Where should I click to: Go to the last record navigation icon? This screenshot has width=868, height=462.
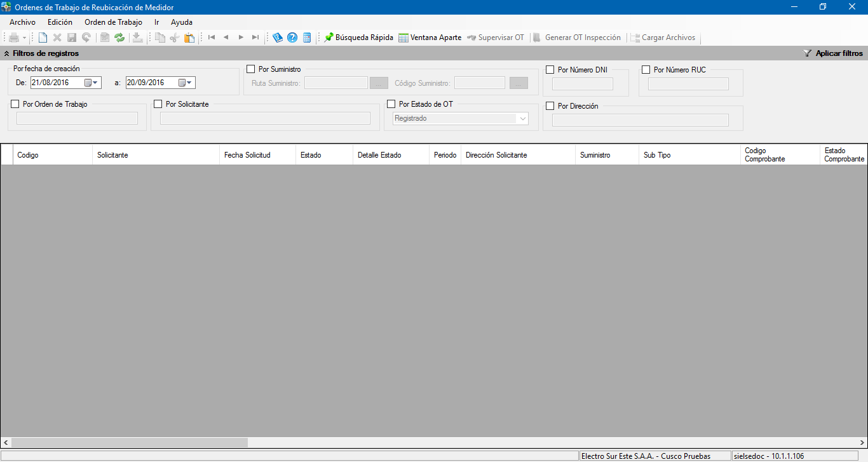click(x=255, y=37)
